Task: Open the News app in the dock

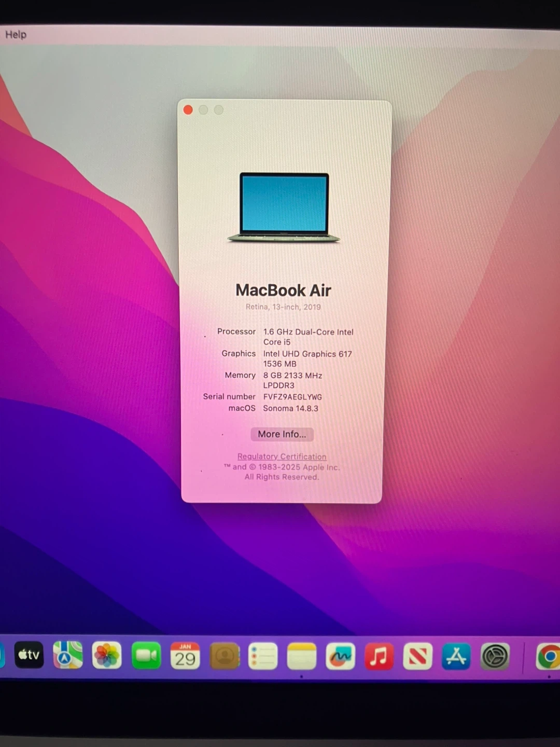Action: pos(417,656)
